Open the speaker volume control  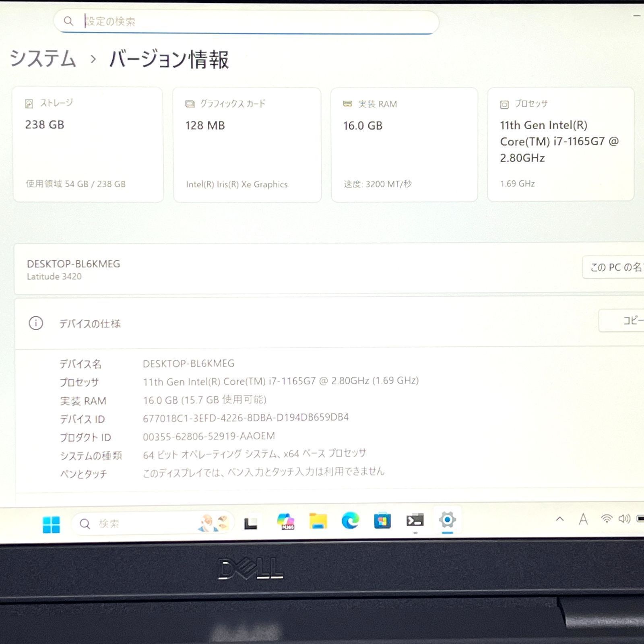click(x=624, y=518)
